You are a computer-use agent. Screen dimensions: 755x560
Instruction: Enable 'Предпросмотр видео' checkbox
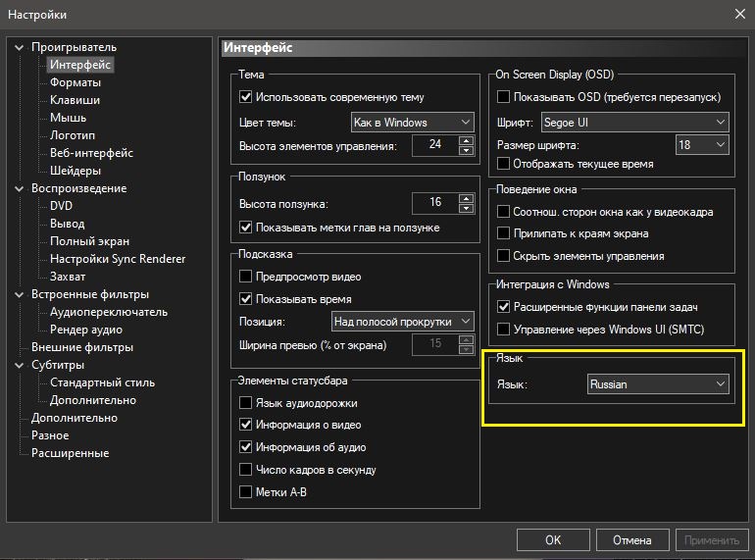pos(245,277)
